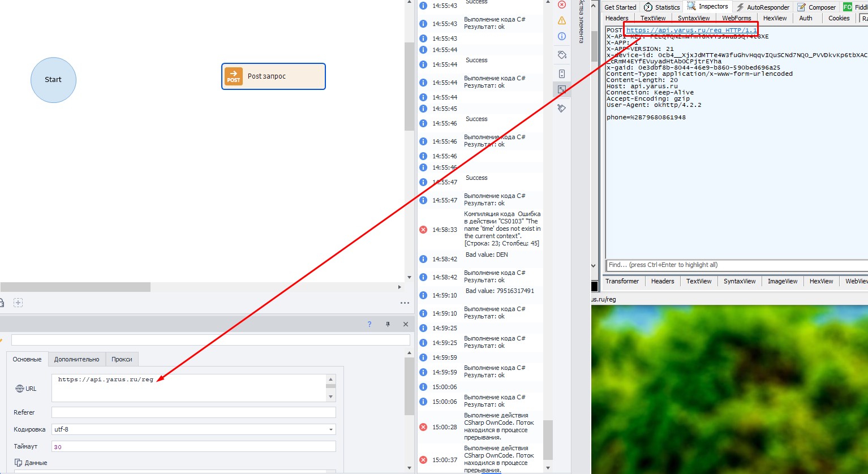Screen dimensions: 868x474
Task: Switch to the Дополнительно tab
Action: pyautogui.click(x=77, y=359)
